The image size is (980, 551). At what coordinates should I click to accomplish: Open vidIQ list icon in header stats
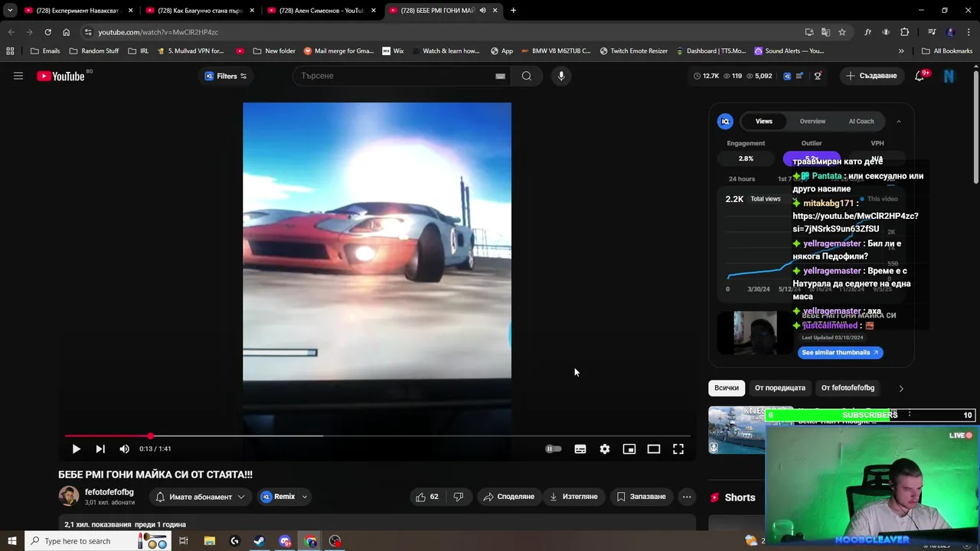click(x=799, y=76)
